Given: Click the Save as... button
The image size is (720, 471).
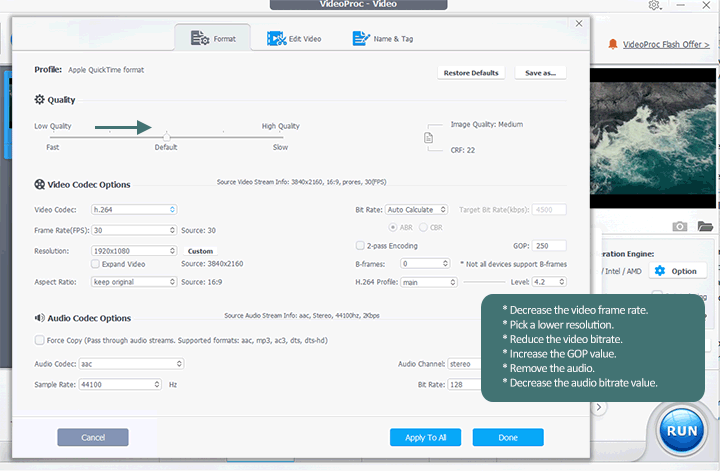Looking at the screenshot, I should click(x=540, y=73).
